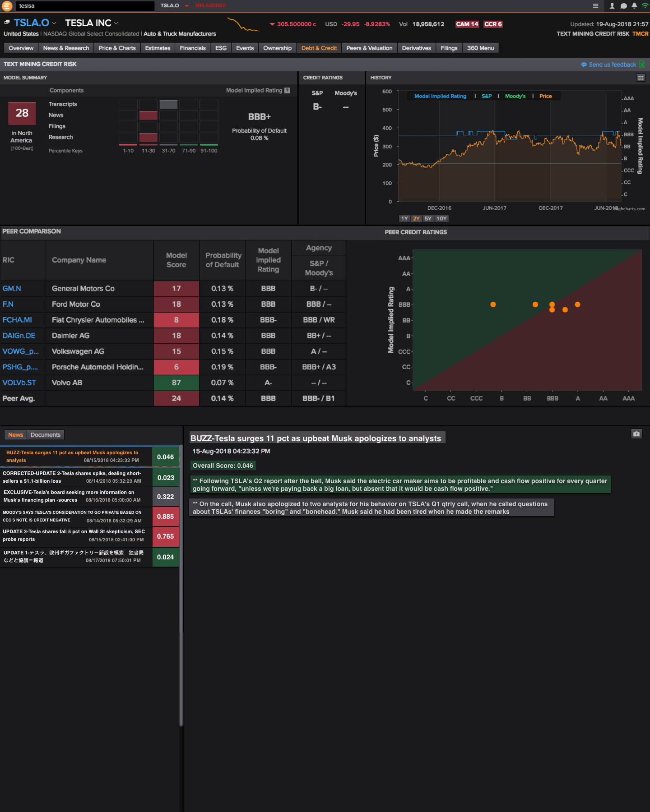The width and height of the screenshot is (650, 812).
Task: Open the Filings tab
Action: click(449, 48)
